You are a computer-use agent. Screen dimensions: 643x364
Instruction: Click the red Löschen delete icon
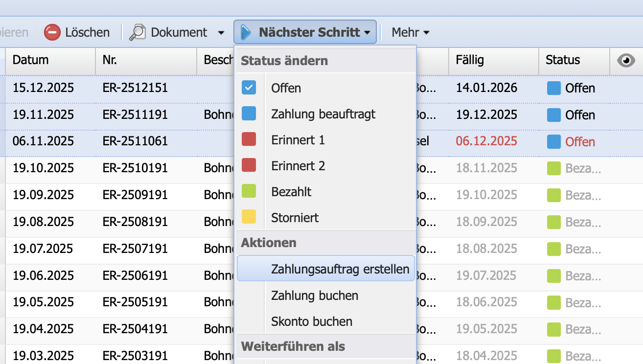(52, 32)
